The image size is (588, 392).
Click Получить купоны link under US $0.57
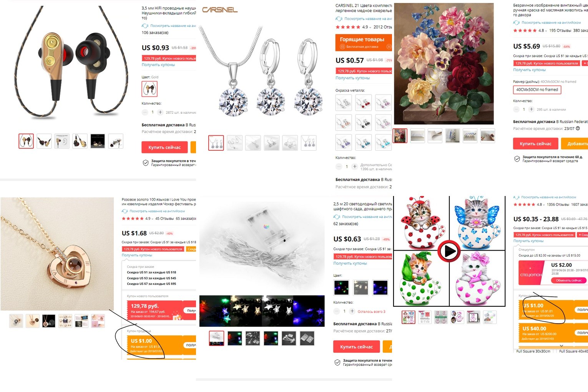[352, 78]
